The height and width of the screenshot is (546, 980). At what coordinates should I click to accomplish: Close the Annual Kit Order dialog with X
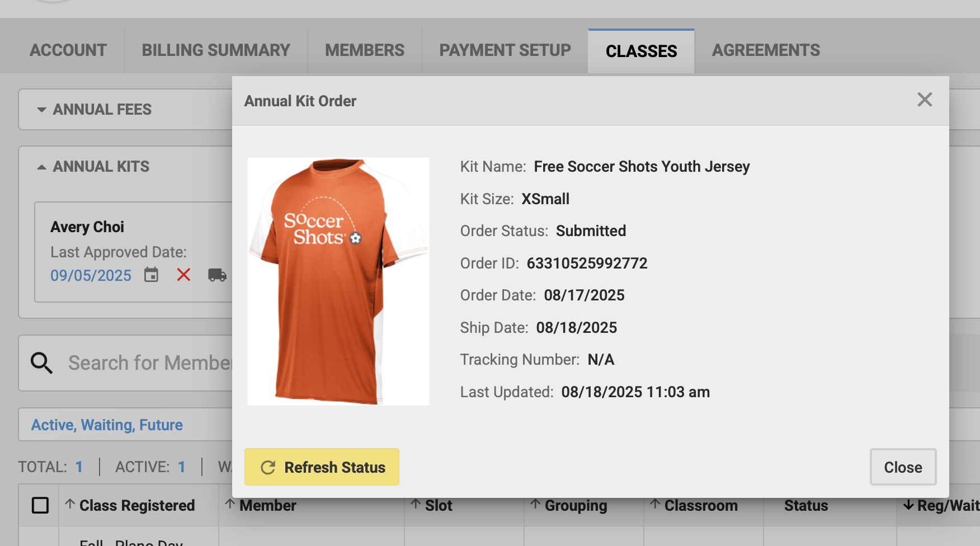tap(925, 100)
